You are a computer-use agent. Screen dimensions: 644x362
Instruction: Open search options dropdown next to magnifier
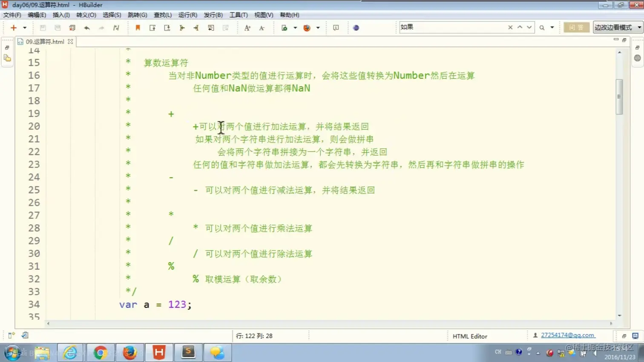coord(552,27)
